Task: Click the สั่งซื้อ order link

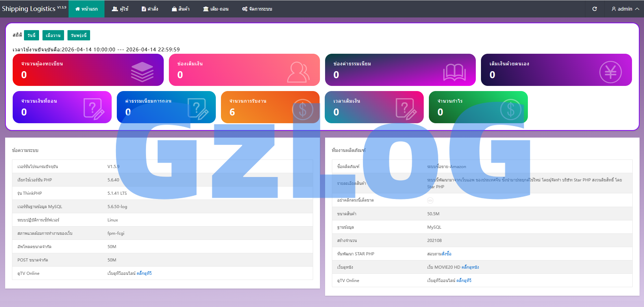Action: [x=446, y=254]
